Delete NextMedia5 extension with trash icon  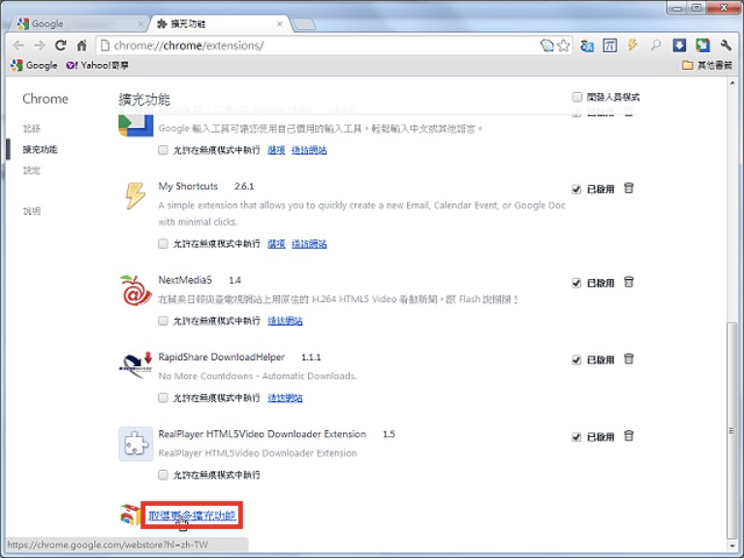(x=629, y=283)
